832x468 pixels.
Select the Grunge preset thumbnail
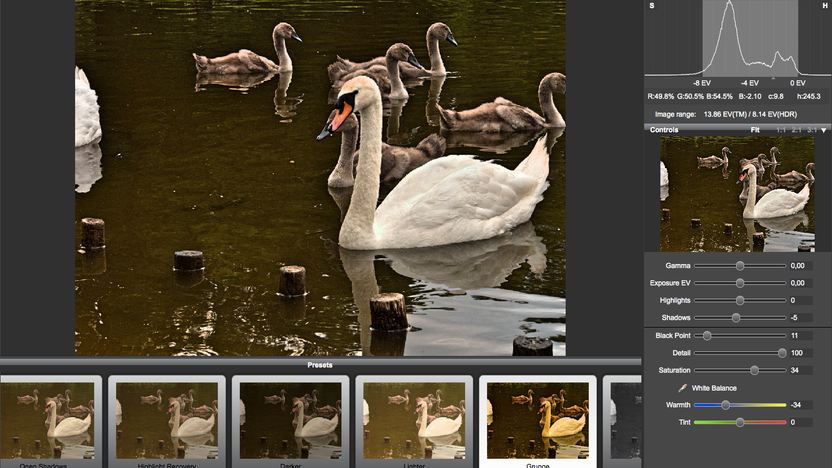[538, 421]
